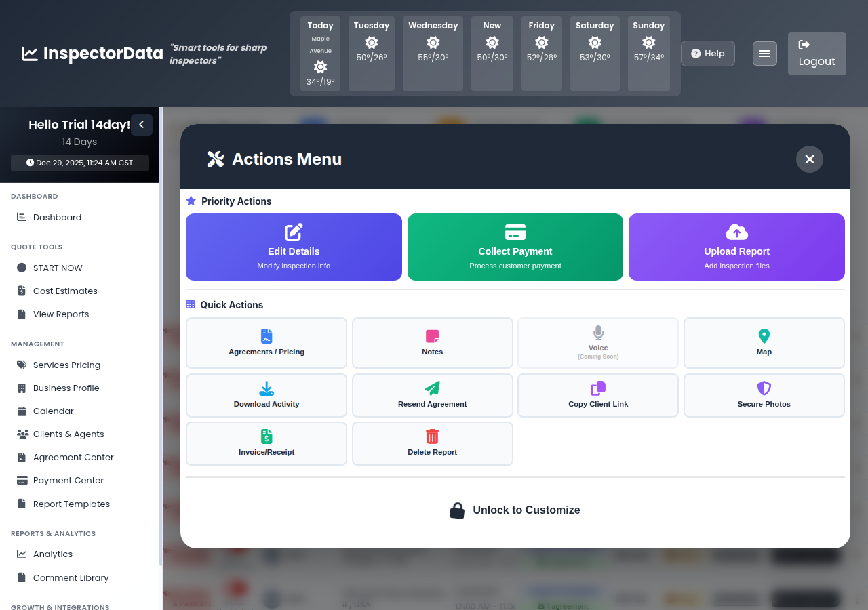Click the Copy Client Link icon
Screen dimensions: 868x610
tap(597, 388)
